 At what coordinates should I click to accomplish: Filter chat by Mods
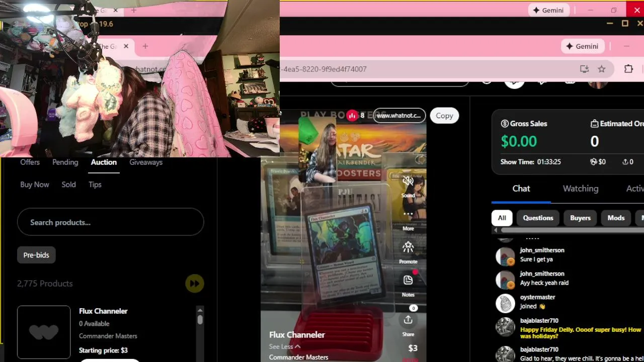pos(616,218)
